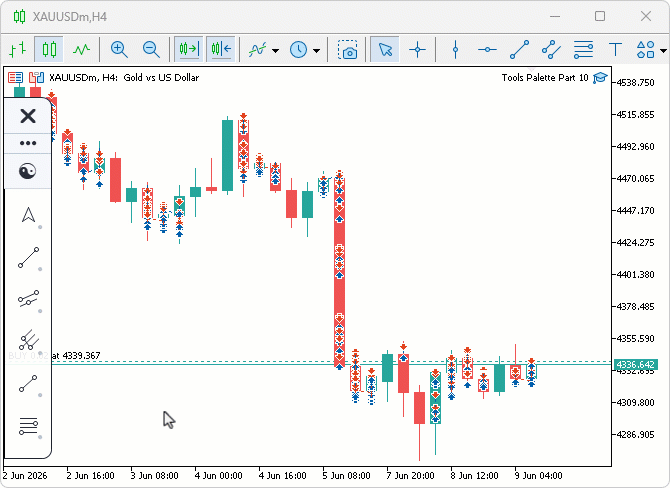This screenshot has height=488, width=670.
Task: Click the 4286.905 price axis label
Action: (x=635, y=435)
